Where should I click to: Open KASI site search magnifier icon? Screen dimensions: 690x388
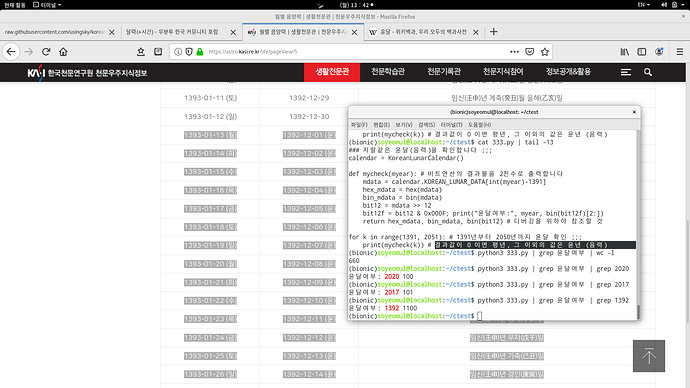648,72
